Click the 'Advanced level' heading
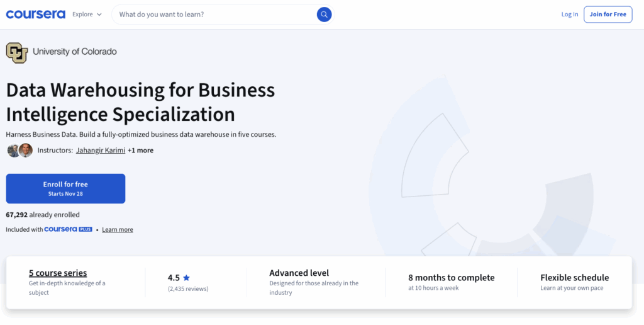The width and height of the screenshot is (644, 325). pos(299,273)
